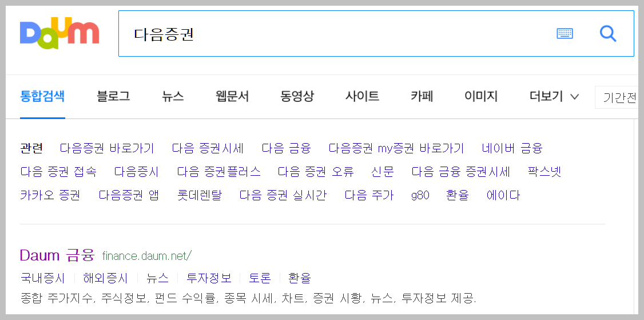Click the 관련 label text
This screenshot has width=644, height=320.
click(31, 148)
